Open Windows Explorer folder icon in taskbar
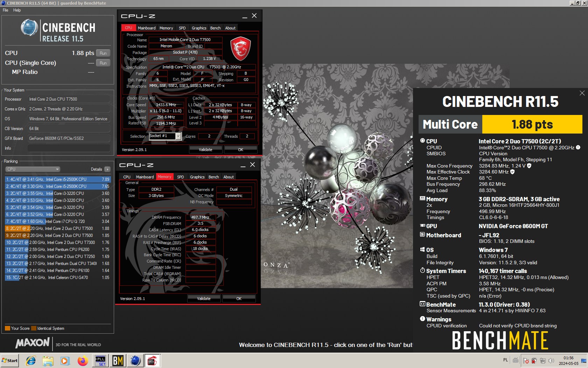 48,361
